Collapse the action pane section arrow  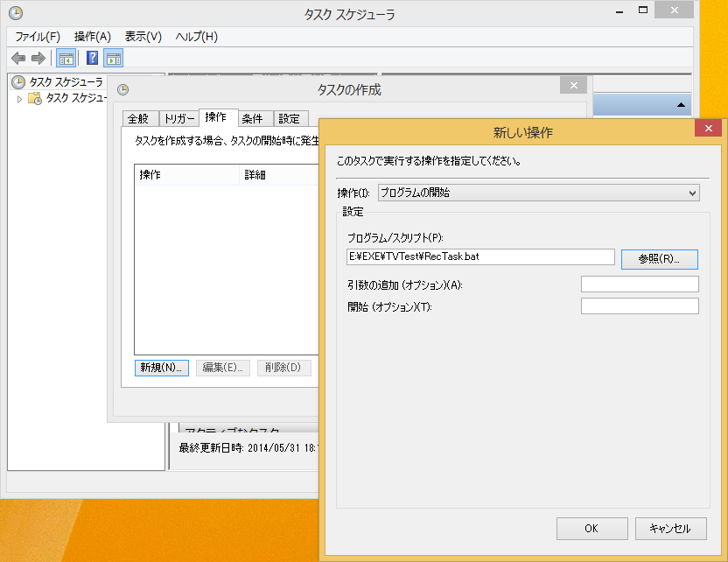pos(681,105)
